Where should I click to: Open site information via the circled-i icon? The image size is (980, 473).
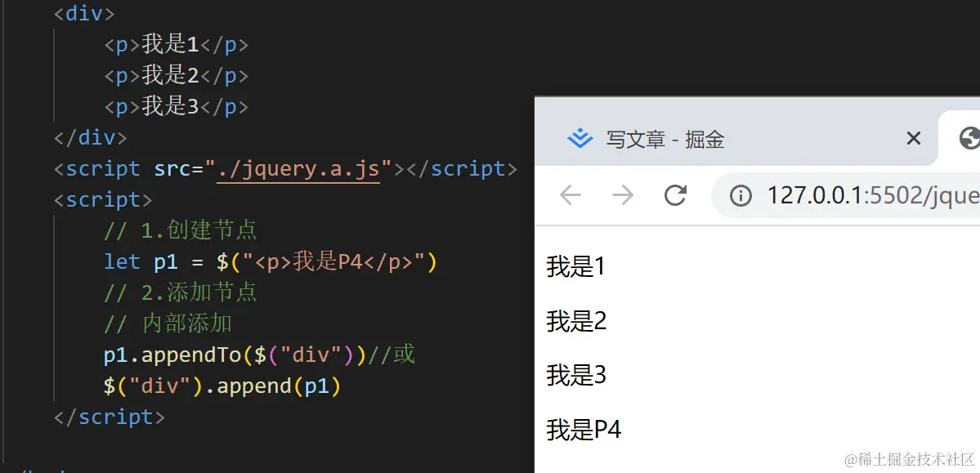click(x=741, y=194)
